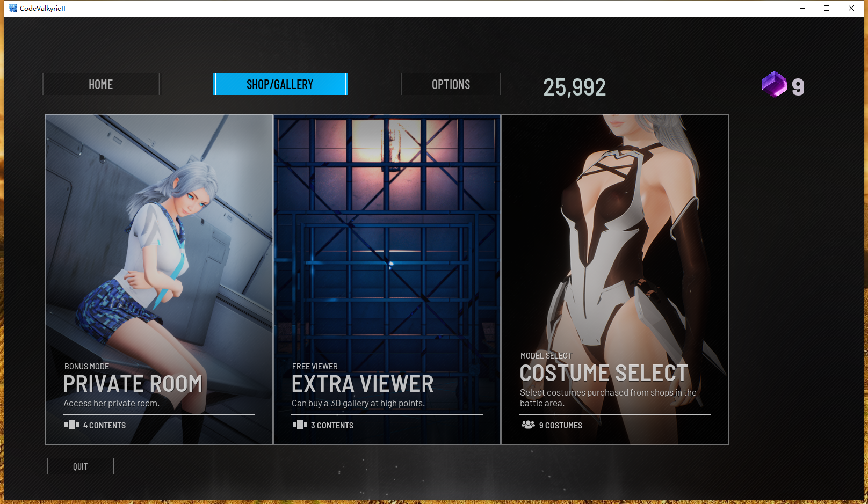
Task: Minimize the CodeValkyrieII window
Action: click(802, 8)
